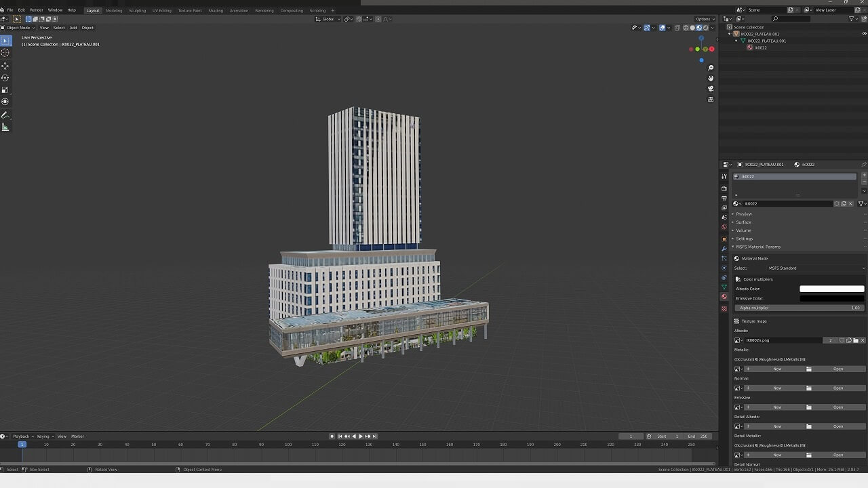Click the white Albedo Color swatch
868x488 pixels.
point(831,289)
